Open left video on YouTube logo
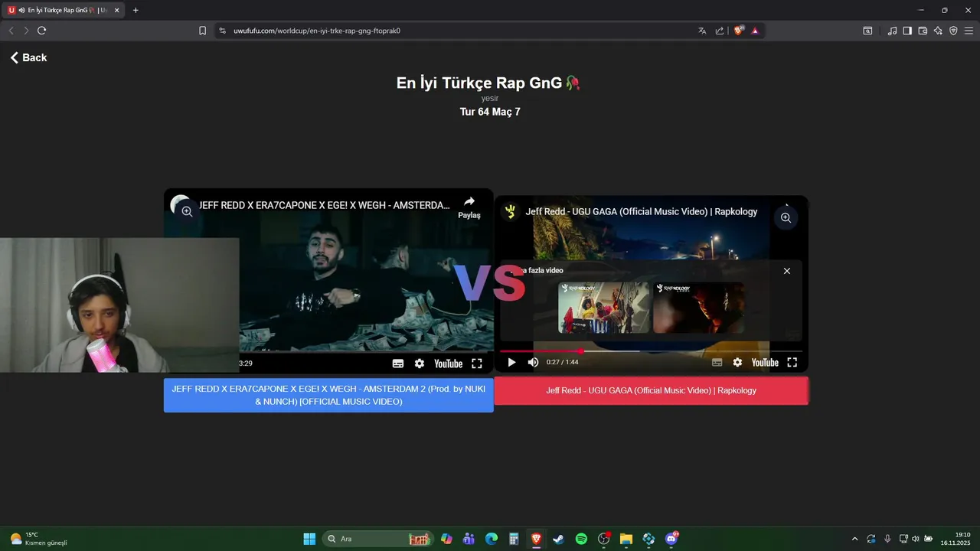 448,364
